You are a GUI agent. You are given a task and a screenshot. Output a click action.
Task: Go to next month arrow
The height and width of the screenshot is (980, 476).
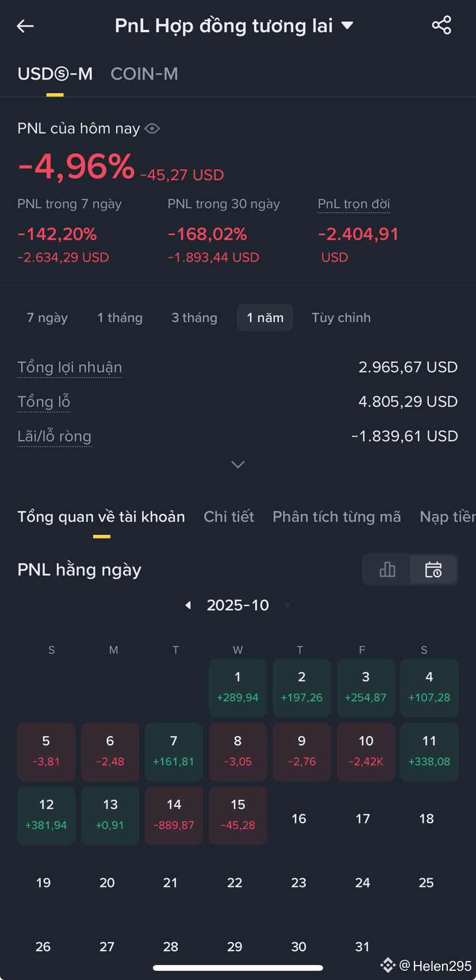287,605
